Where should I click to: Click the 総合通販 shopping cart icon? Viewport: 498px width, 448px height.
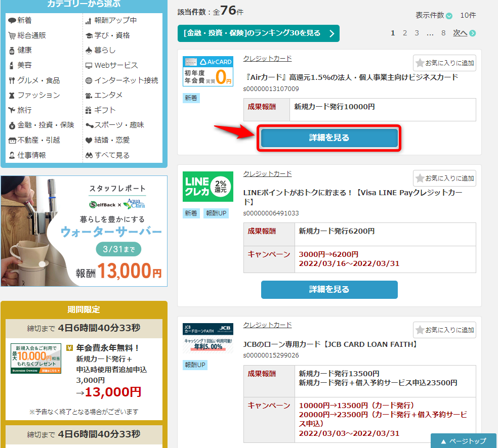click(x=12, y=35)
